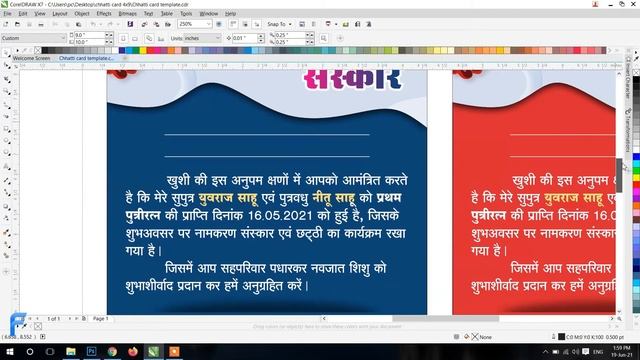Select the Zoom tool in toolbox
The width and height of the screenshot is (640, 360).
[7, 91]
